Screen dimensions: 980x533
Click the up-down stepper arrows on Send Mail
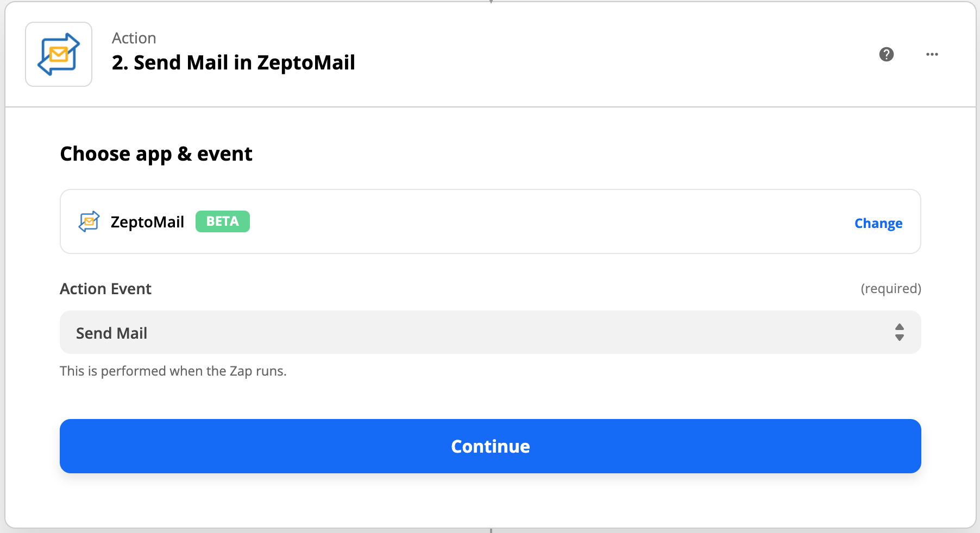pyautogui.click(x=899, y=332)
